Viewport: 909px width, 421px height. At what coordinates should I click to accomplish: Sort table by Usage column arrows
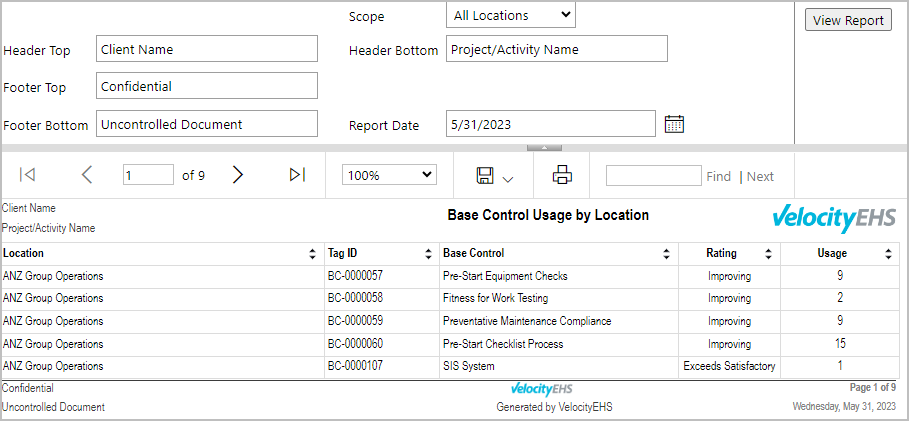[x=888, y=253]
